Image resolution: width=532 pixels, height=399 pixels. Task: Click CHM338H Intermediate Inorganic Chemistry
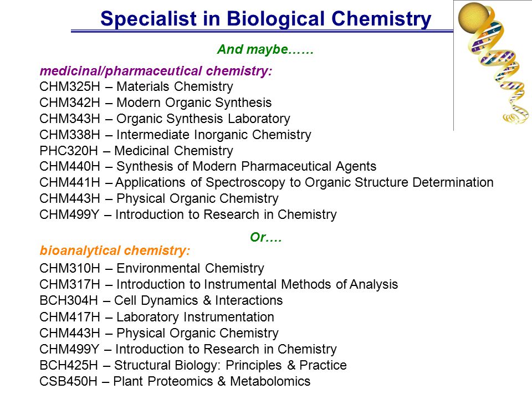pos(176,135)
